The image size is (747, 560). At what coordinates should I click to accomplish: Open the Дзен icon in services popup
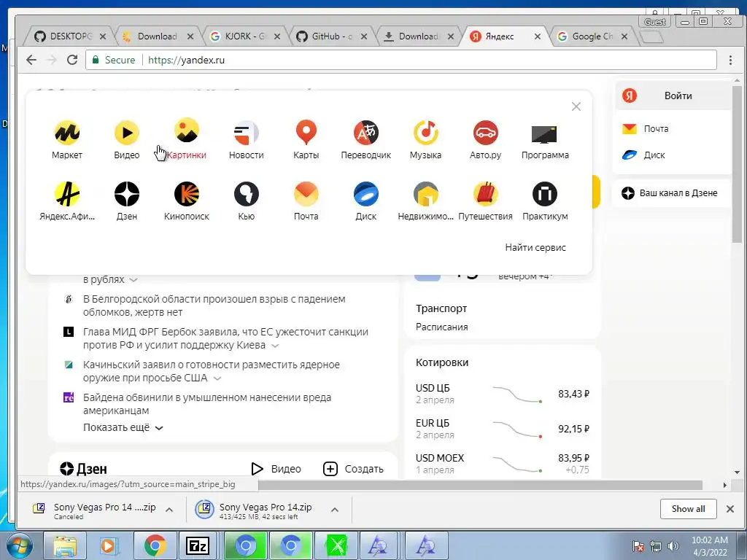127,194
